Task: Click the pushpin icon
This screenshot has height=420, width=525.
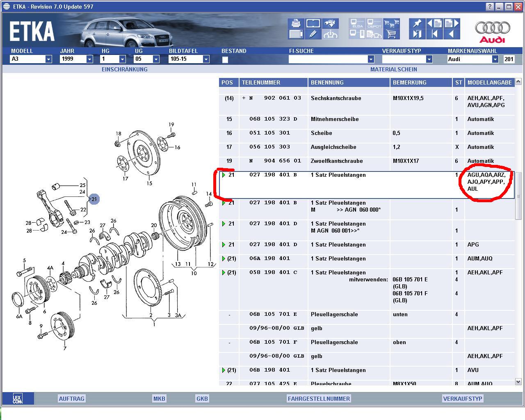Action: pos(417,23)
